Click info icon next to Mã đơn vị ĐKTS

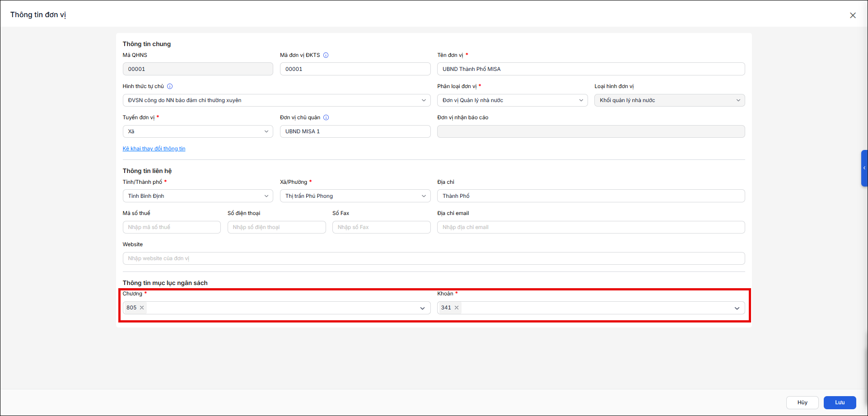pos(326,55)
